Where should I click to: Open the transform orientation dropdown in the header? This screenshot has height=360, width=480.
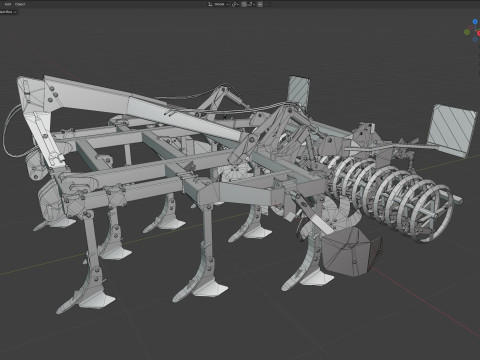tap(219, 4)
